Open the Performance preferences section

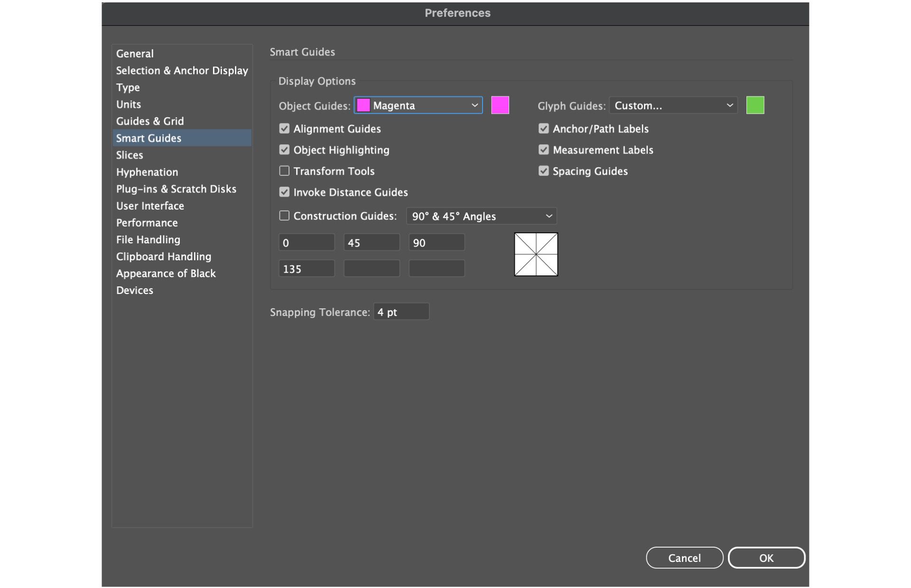pos(147,222)
